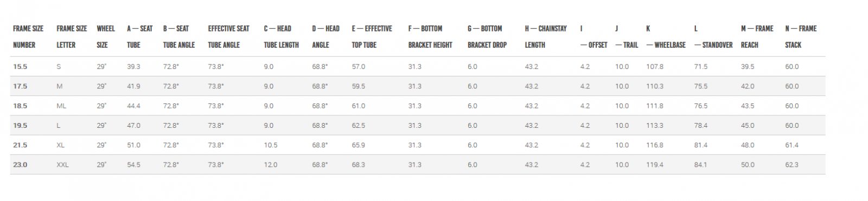This screenshot has width=868, height=201.
Task: Select the 23.0 frame size row
Action: click(418, 165)
